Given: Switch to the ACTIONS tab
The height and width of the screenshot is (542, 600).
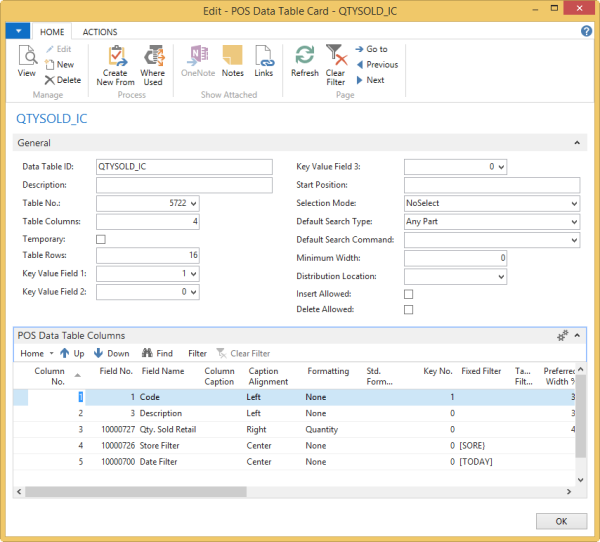Looking at the screenshot, I should [100, 32].
